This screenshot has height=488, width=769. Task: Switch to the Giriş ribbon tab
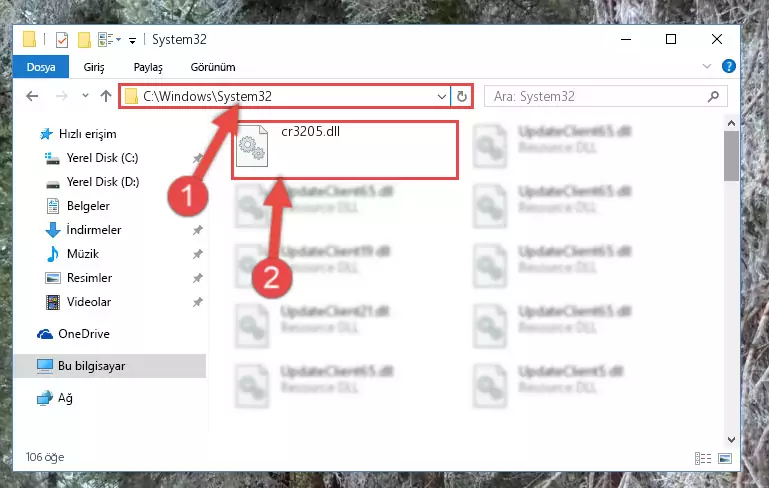tap(94, 67)
